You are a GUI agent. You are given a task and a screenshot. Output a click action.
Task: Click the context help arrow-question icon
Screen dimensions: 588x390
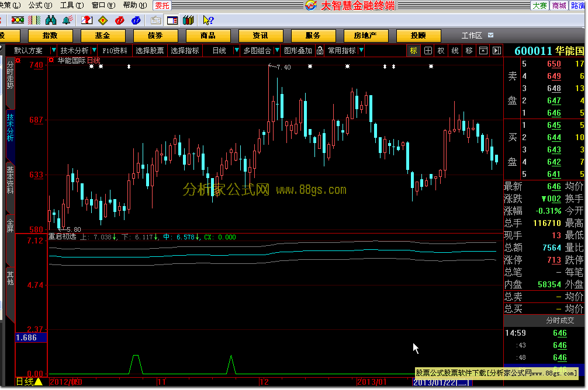coord(208,20)
